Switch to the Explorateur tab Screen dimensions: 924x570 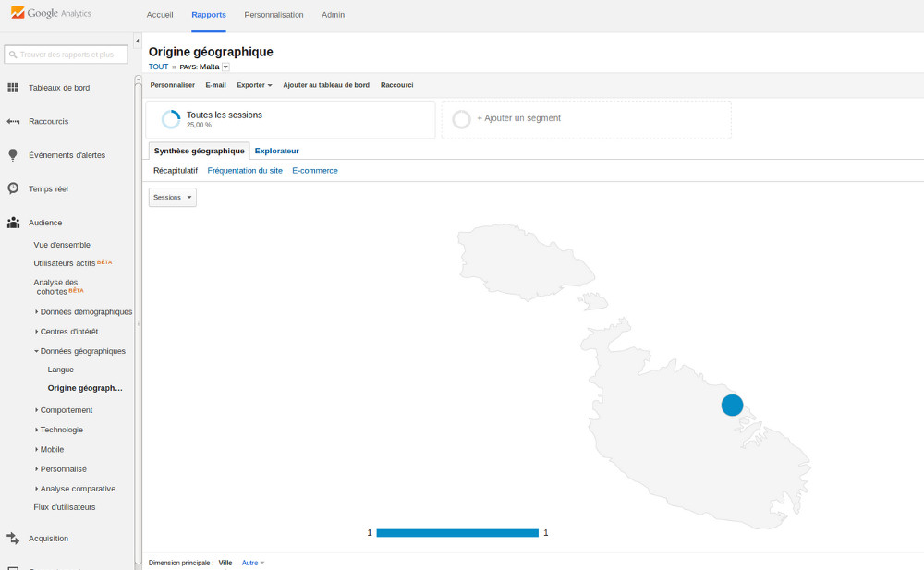[x=276, y=151]
